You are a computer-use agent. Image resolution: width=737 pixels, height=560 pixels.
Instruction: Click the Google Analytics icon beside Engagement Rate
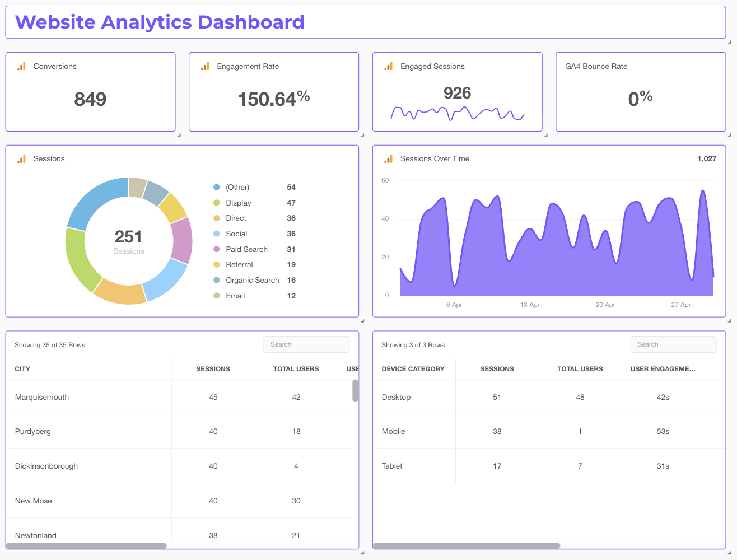[x=205, y=66]
